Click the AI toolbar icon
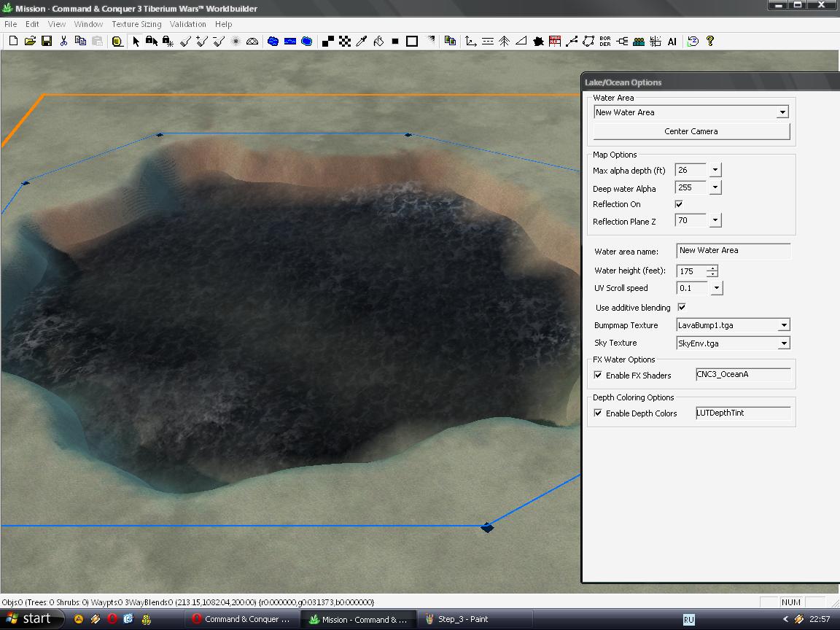The image size is (840, 630). pyautogui.click(x=672, y=42)
